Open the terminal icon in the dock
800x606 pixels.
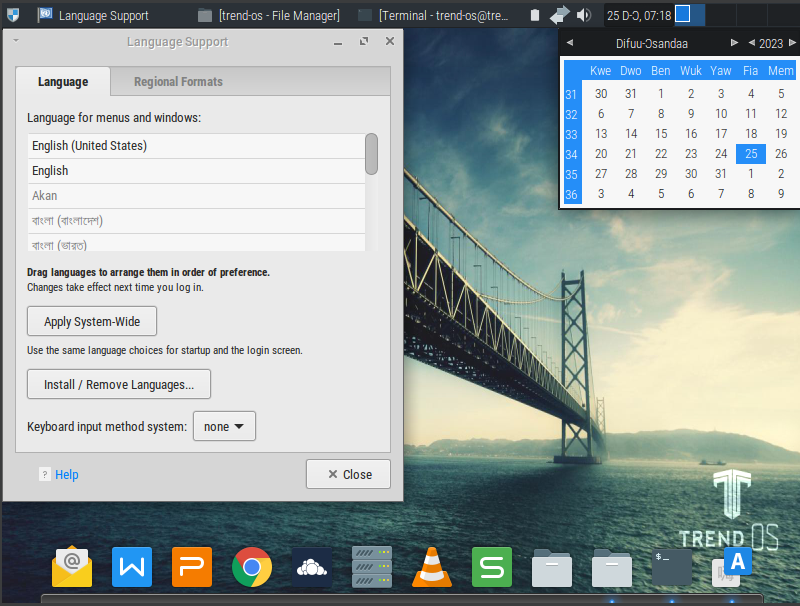pyautogui.click(x=672, y=567)
